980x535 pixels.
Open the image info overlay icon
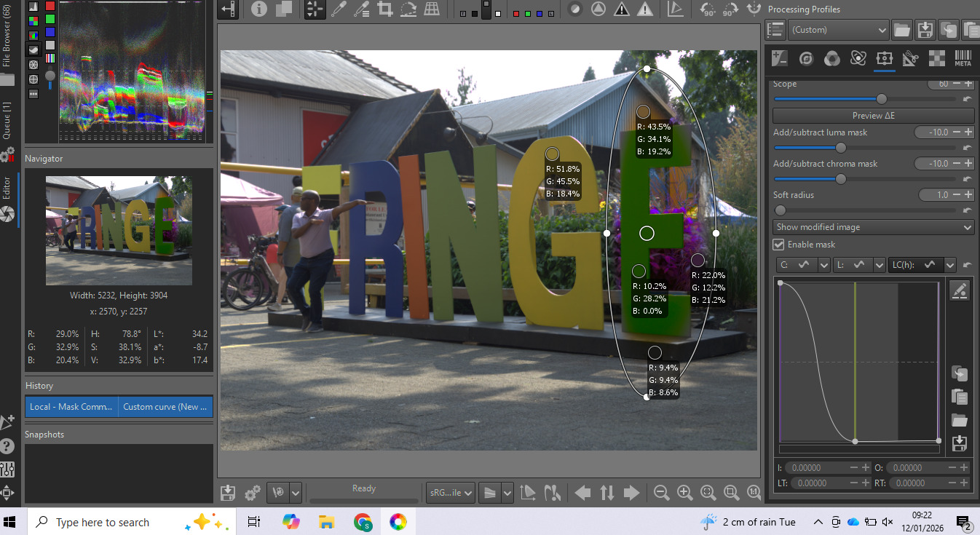259,9
